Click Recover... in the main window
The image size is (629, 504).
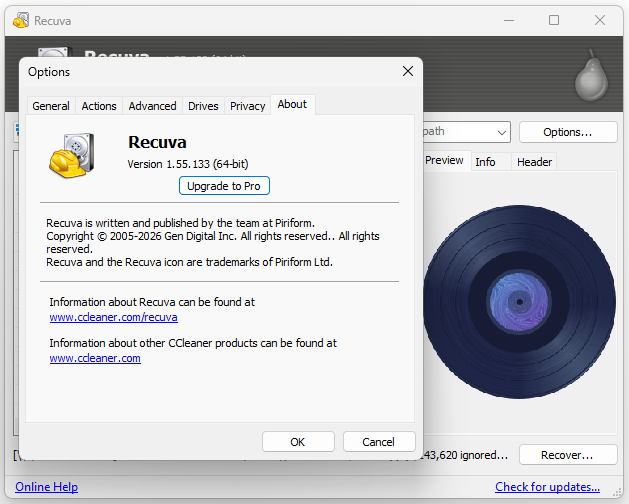pos(568,455)
